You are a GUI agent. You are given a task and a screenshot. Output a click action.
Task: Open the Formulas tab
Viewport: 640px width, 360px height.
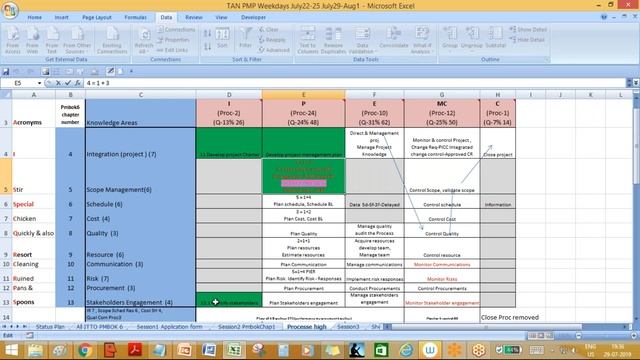click(136, 18)
